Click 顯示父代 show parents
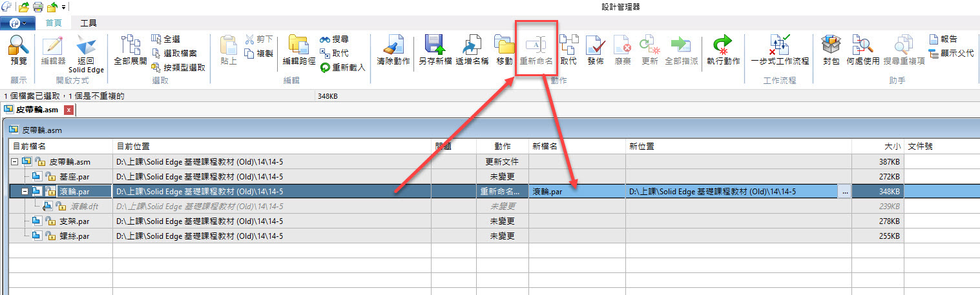 point(951,53)
